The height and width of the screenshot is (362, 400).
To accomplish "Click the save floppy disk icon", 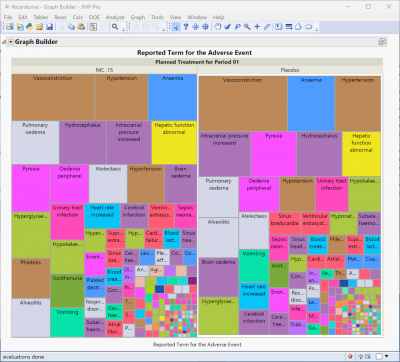I will (49, 27).
